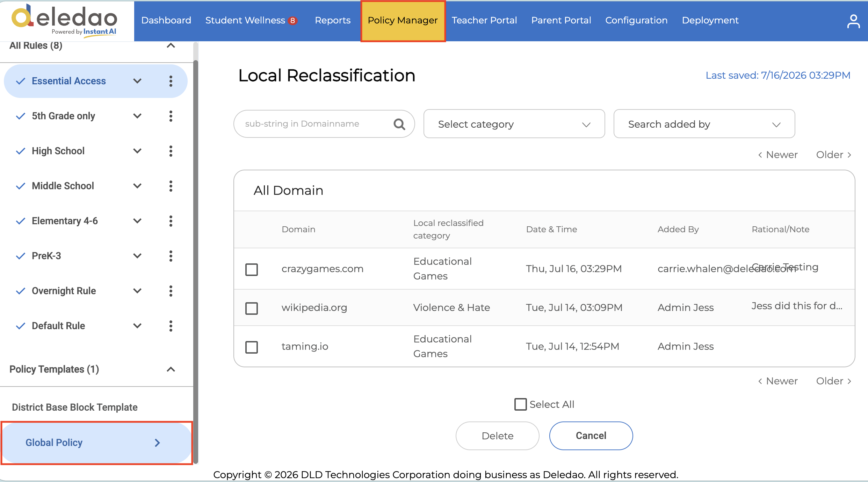Expand the High School rule chevron
The height and width of the screenshot is (482, 868).
click(137, 151)
